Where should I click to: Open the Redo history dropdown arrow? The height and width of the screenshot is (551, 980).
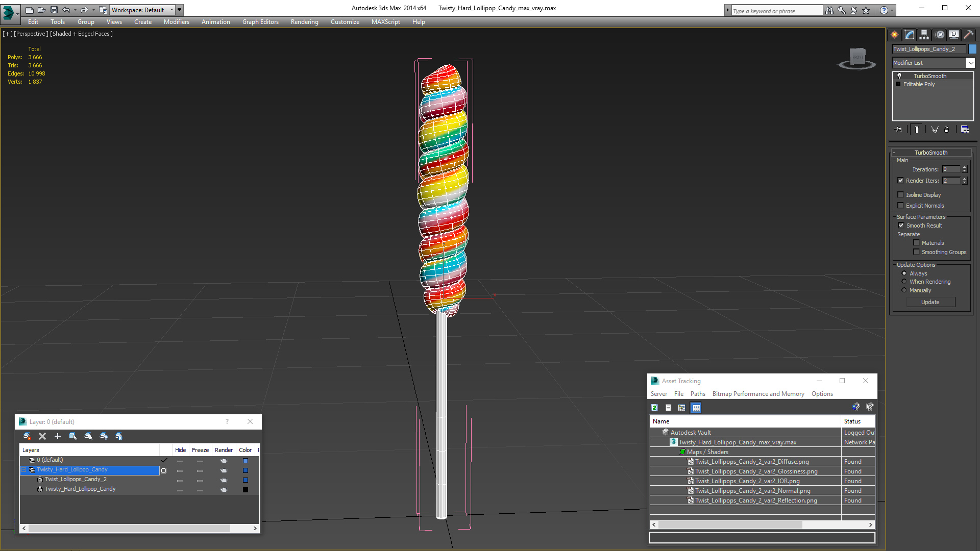(93, 10)
